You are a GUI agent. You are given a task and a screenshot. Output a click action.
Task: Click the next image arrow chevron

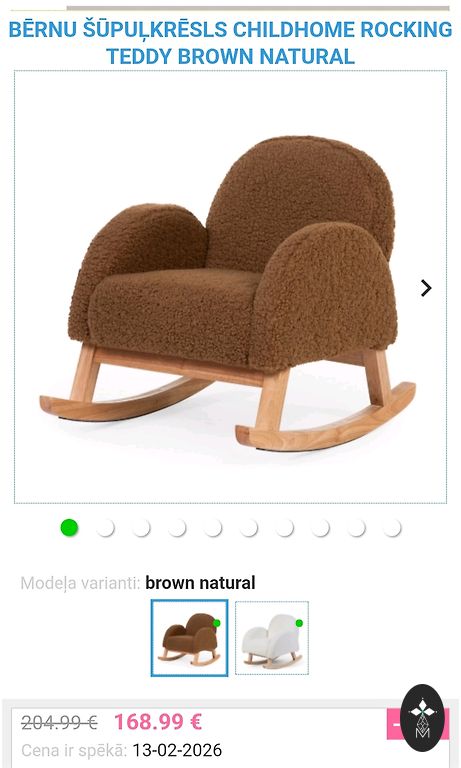click(426, 288)
